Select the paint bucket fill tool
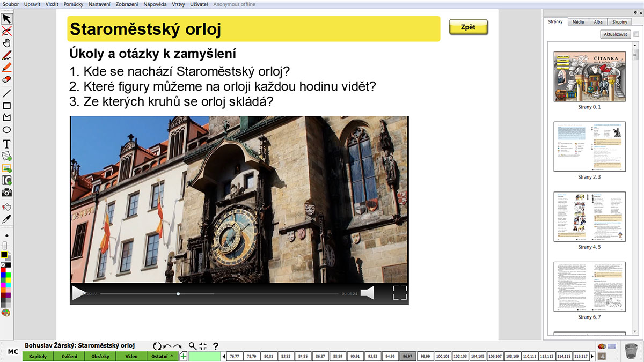The image size is (644, 362). coord(6,206)
